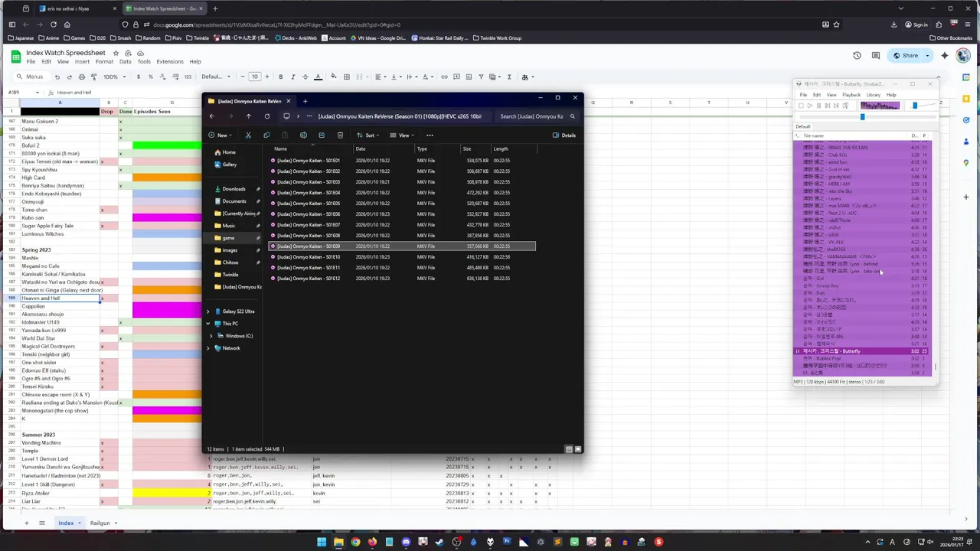Toggle italic formatting in Sheets
Screen dimensions: 980x551
click(293, 77)
